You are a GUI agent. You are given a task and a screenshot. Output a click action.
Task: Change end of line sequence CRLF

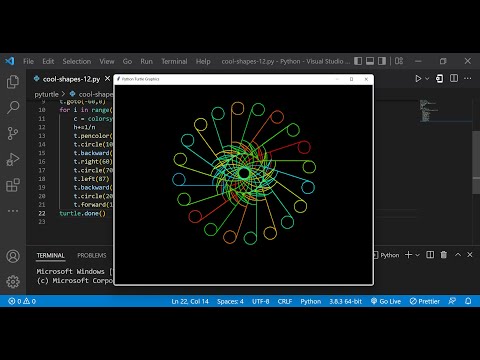285,301
